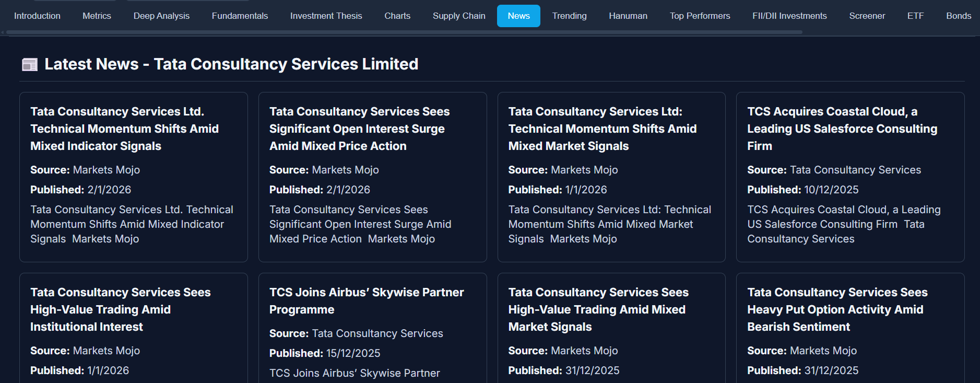Screen dimensions: 980x383
Task: Switch to the Supply Chain tab
Action: coord(459,16)
